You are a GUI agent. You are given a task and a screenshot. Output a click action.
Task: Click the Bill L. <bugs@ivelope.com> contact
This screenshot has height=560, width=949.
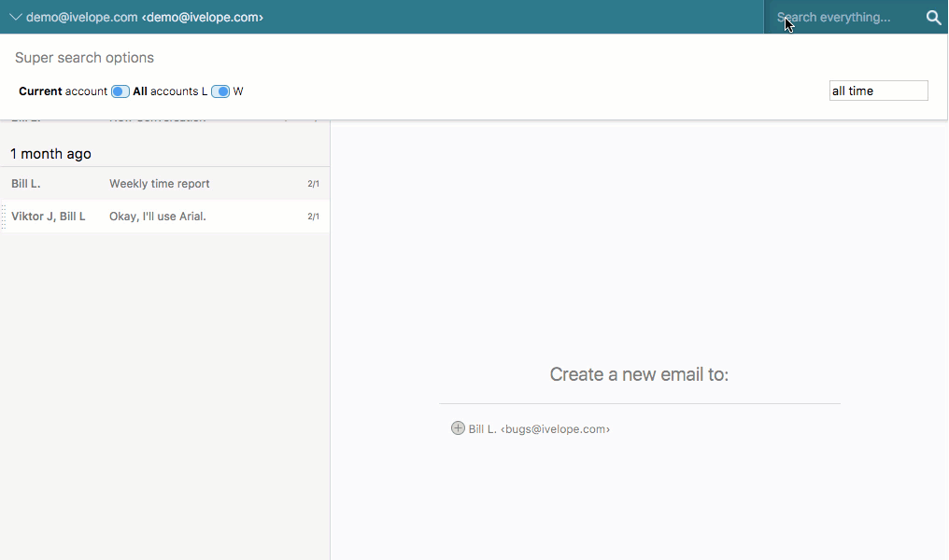pos(539,428)
